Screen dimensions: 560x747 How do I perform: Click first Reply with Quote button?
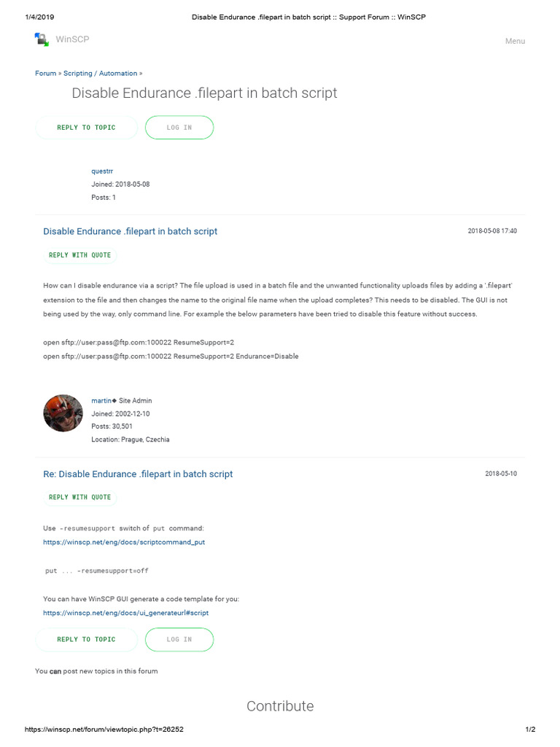tap(79, 255)
